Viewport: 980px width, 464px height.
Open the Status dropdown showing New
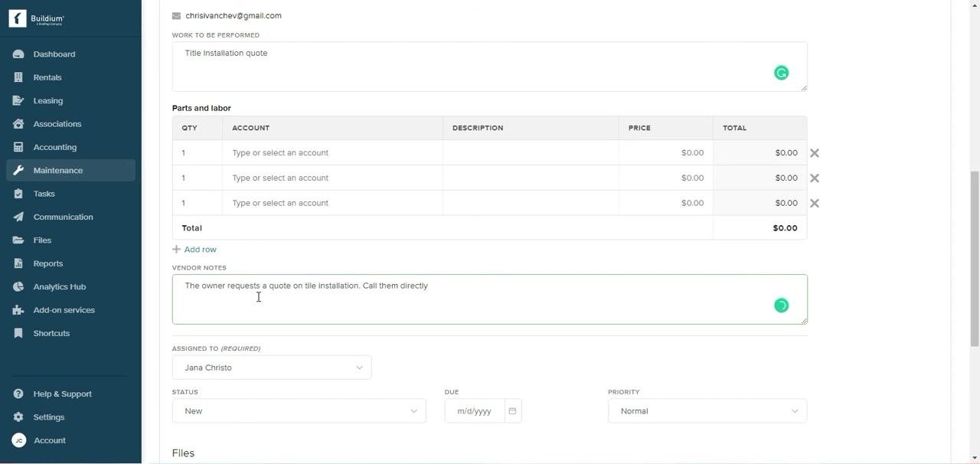[299, 411]
